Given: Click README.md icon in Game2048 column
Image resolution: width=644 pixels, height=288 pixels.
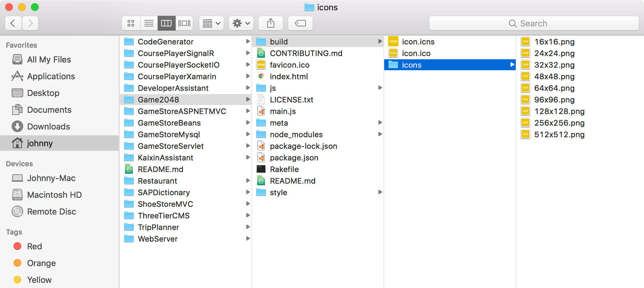Looking at the screenshot, I should [x=261, y=181].
